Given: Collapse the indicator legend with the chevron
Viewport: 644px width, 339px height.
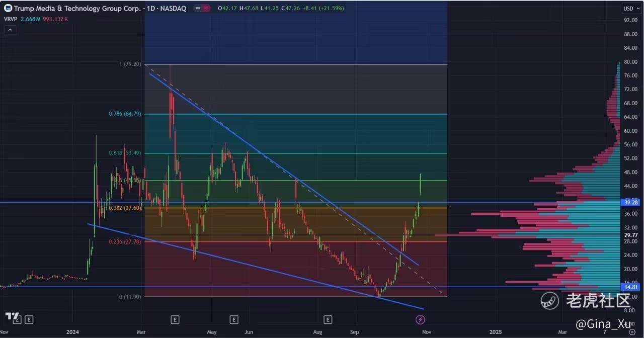Looking at the screenshot, I should tap(10, 30).
